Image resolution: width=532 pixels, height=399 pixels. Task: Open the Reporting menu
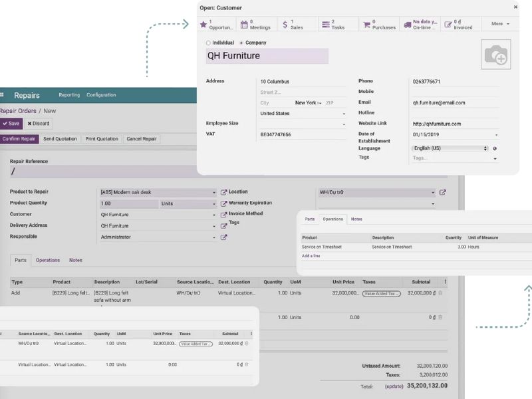point(69,95)
